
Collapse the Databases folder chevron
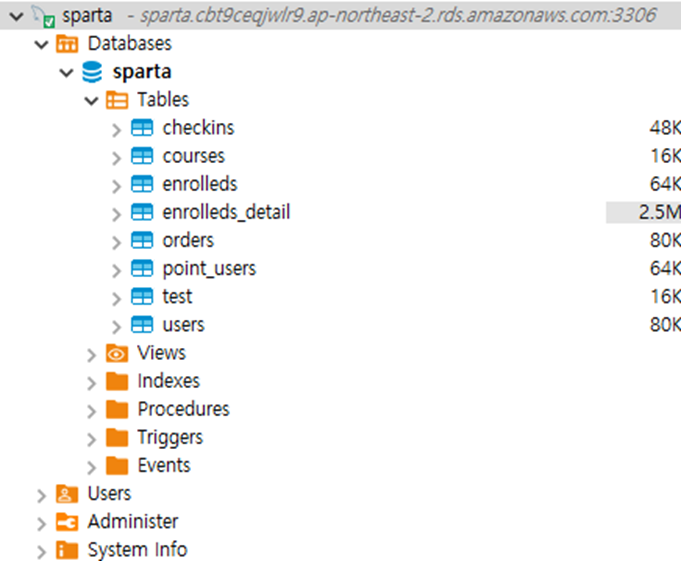pyautogui.click(x=41, y=44)
